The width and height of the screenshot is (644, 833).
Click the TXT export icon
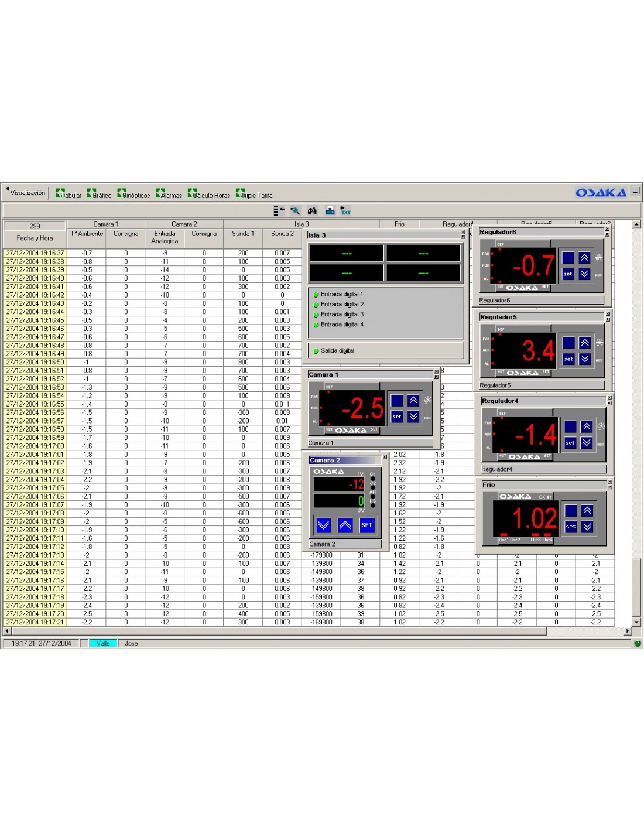[345, 210]
